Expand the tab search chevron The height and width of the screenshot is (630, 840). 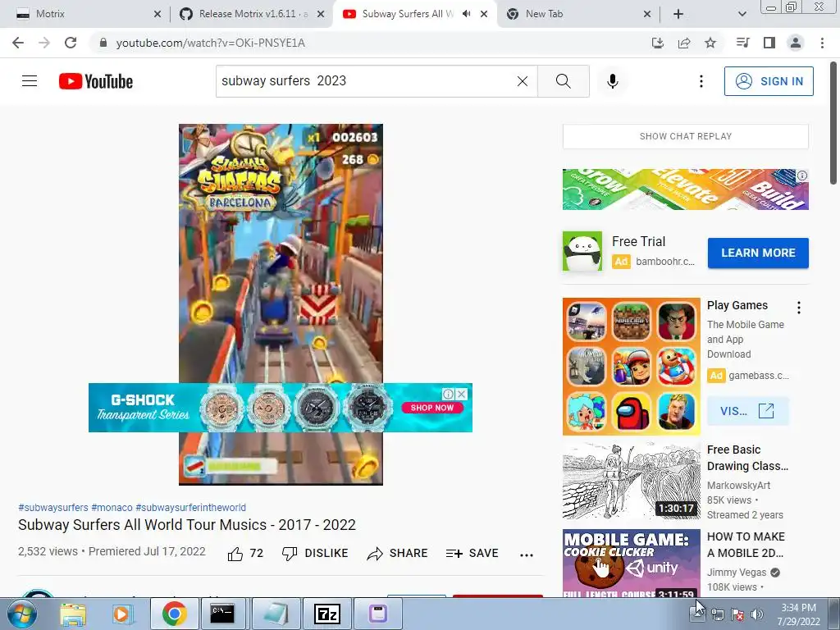[742, 14]
